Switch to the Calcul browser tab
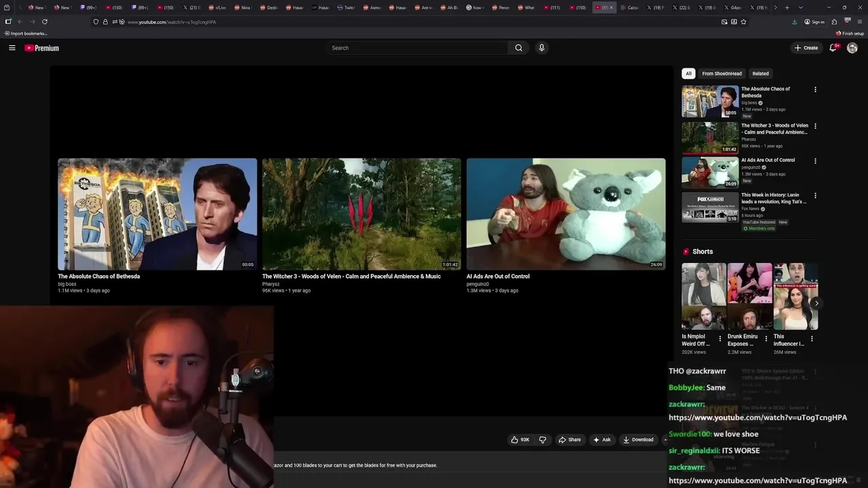 [x=629, y=7]
